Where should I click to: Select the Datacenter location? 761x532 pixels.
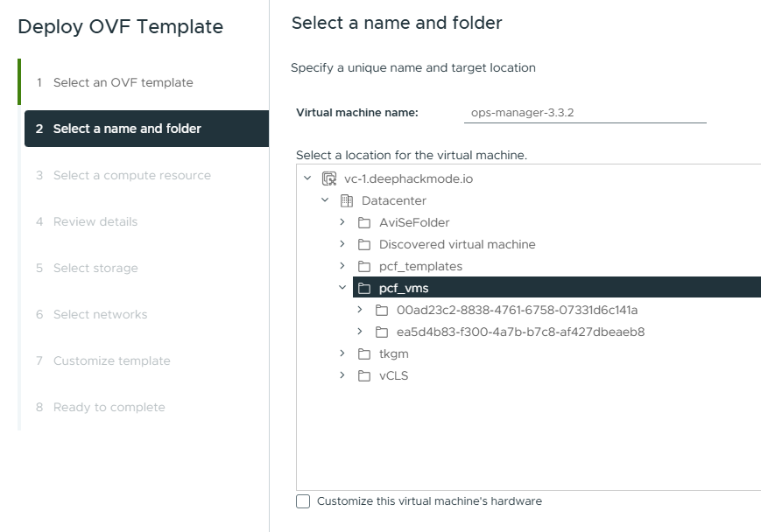[394, 200]
